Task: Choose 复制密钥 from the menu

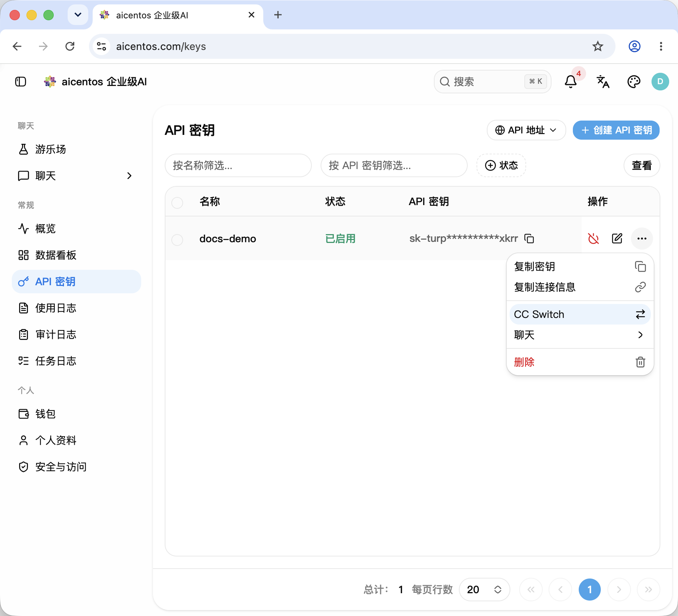Action: tap(580, 266)
